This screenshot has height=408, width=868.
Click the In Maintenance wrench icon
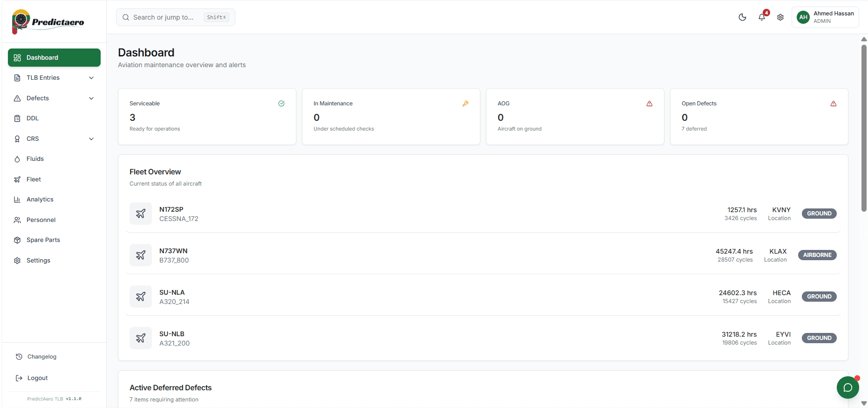(465, 104)
